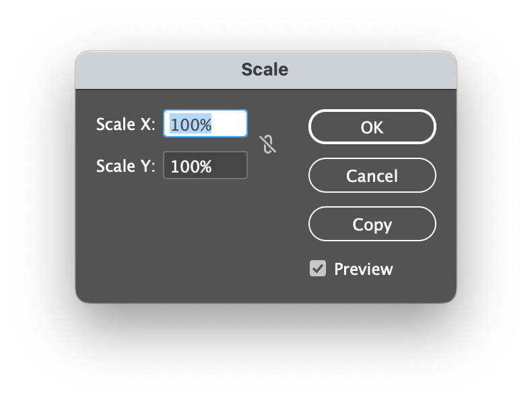The height and width of the screenshot is (403, 532).
Task: Click into the Scale Y field
Action: [x=205, y=166]
